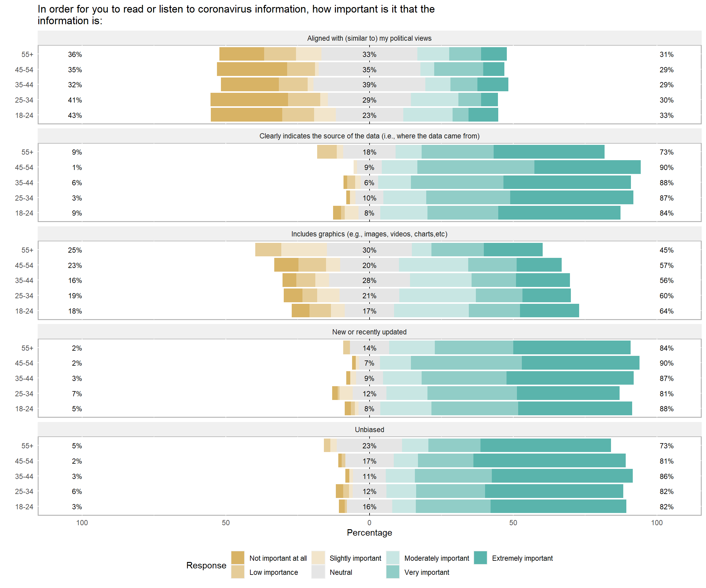Screen dimensions: 706x588
Task: Click the 'Moderately important' legend swatch
Action: 393,558
